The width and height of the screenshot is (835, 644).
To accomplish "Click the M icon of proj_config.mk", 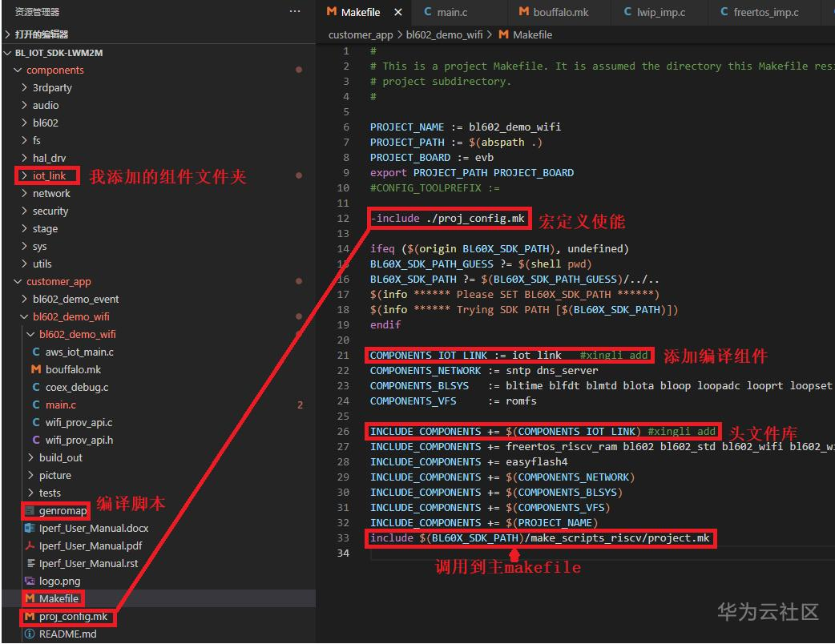I will [30, 616].
